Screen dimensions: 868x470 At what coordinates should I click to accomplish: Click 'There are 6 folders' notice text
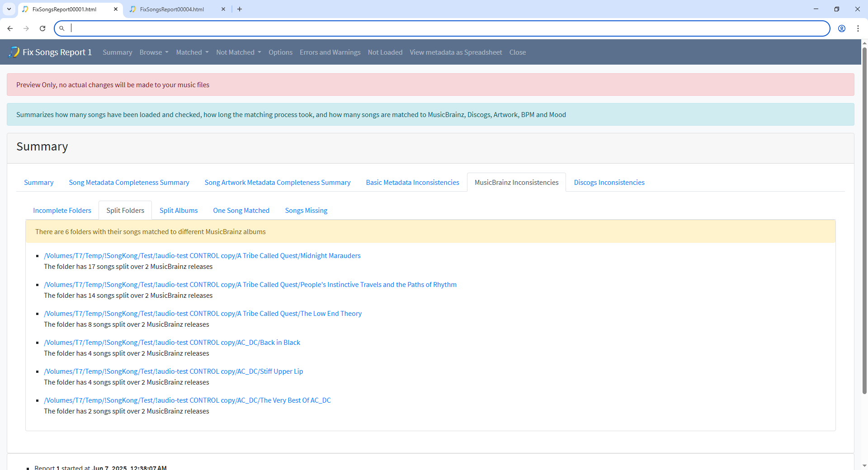click(151, 232)
